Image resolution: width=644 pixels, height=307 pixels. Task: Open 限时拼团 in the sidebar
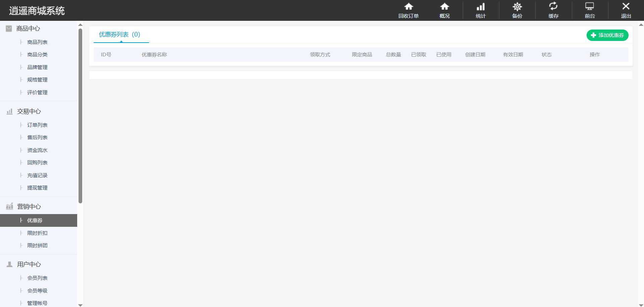coord(37,246)
